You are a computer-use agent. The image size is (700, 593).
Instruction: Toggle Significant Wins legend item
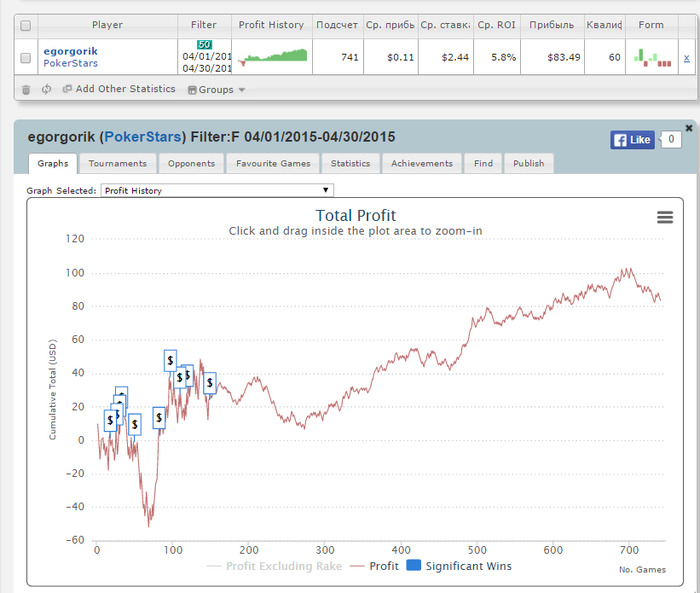coord(459,566)
